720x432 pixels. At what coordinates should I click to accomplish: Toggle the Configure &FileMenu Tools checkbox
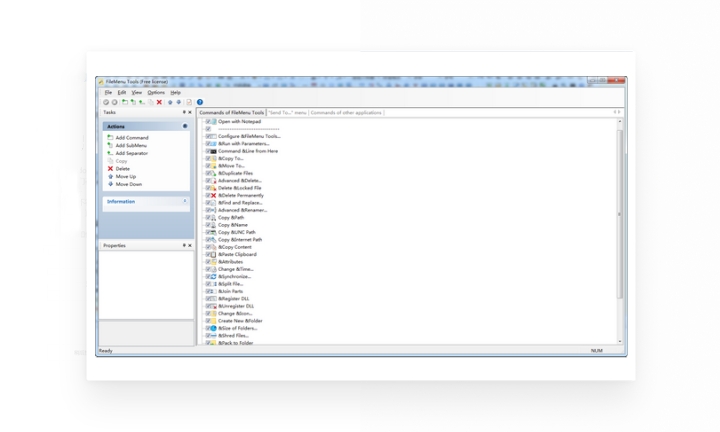[208, 136]
